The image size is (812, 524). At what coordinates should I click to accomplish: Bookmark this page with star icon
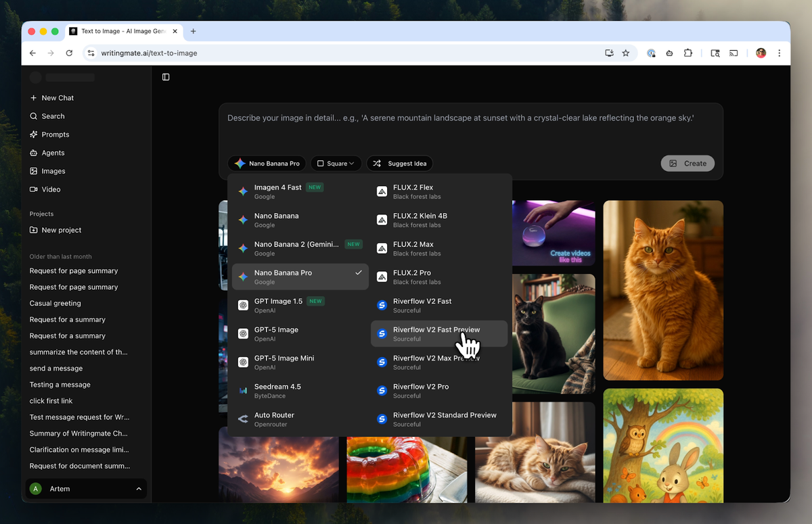[x=626, y=53]
